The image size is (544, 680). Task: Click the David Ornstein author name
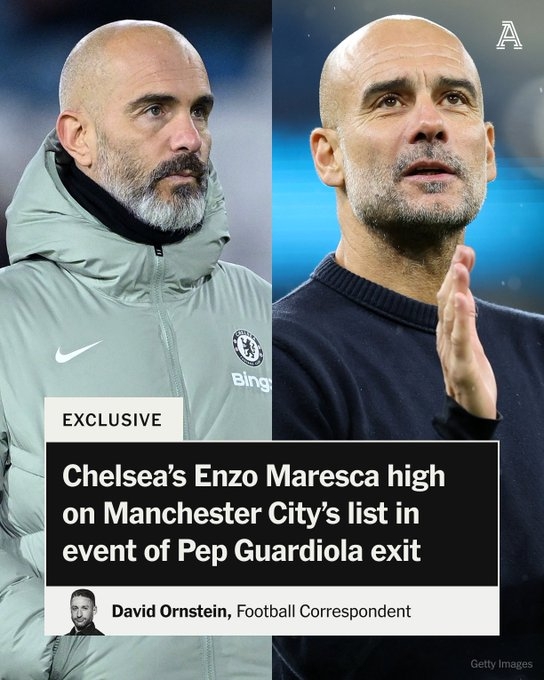point(171,611)
